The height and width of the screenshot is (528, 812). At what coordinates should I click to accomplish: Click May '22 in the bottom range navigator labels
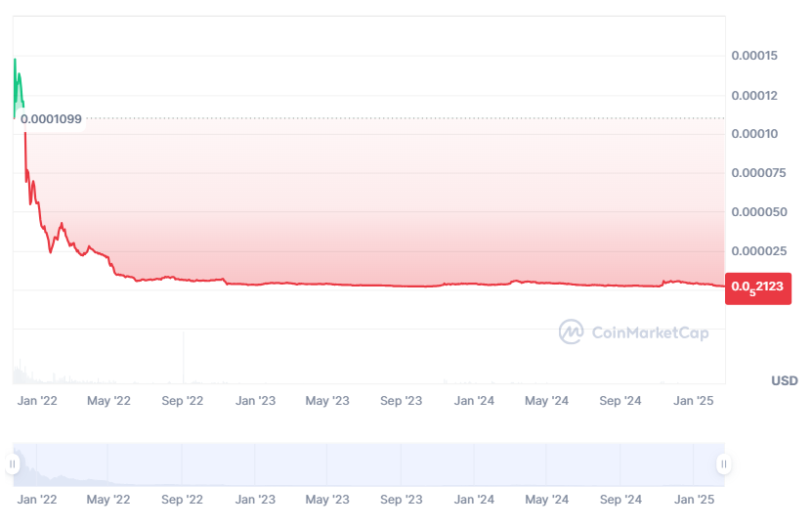108,500
